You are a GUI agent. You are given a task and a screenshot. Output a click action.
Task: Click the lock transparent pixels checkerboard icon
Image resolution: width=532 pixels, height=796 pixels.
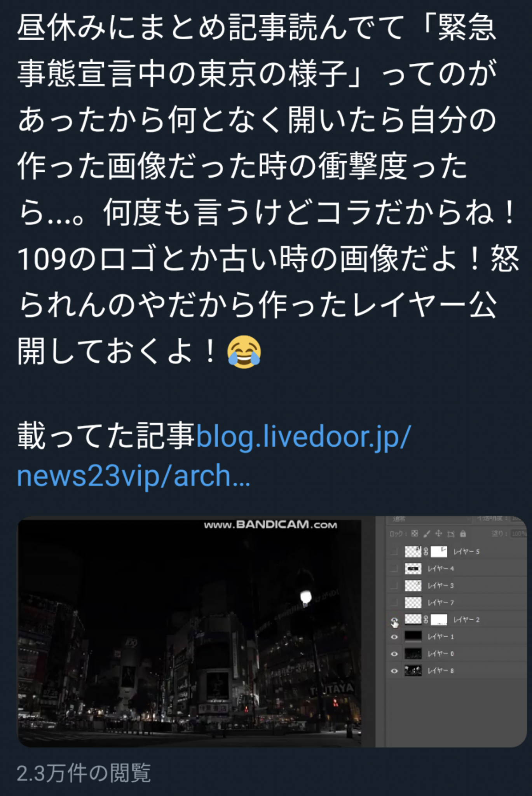coord(415,534)
